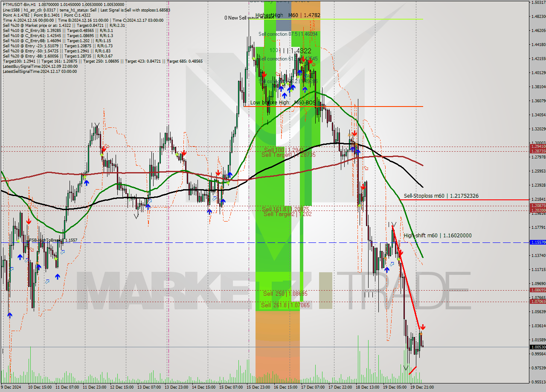546x392 pixels.
Task: Select the 'Target100: 1.2941' targets line
Action: (x=102, y=61)
